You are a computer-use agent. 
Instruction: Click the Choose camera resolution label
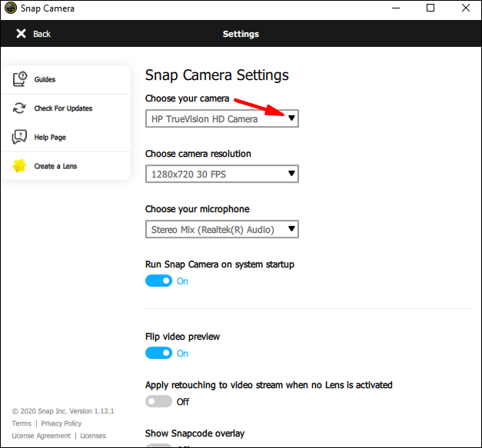pyautogui.click(x=198, y=154)
